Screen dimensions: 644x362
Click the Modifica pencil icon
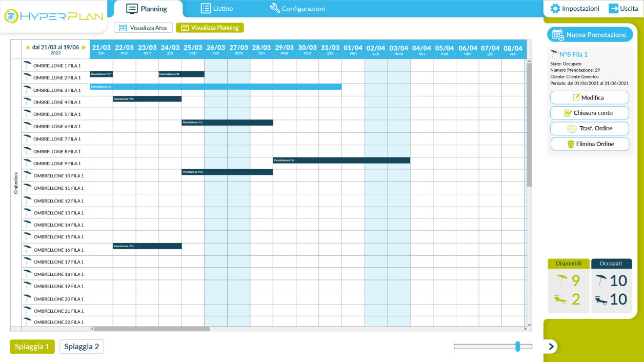[x=576, y=97]
